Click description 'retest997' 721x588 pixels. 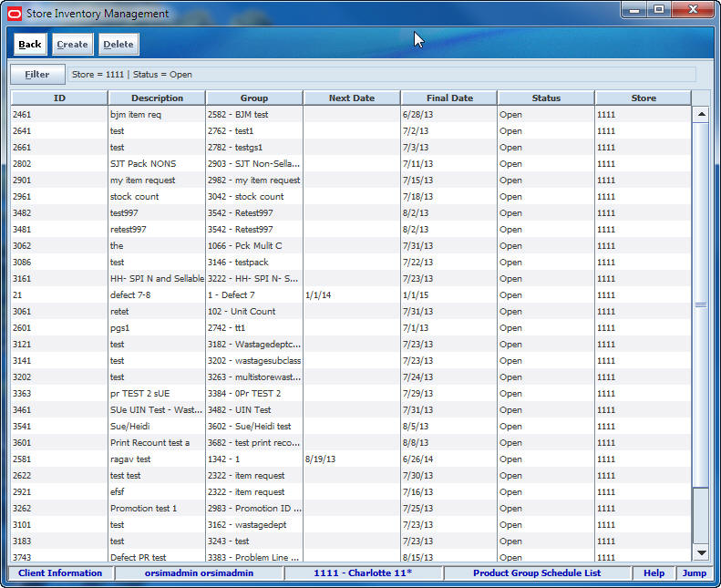pyautogui.click(x=128, y=230)
